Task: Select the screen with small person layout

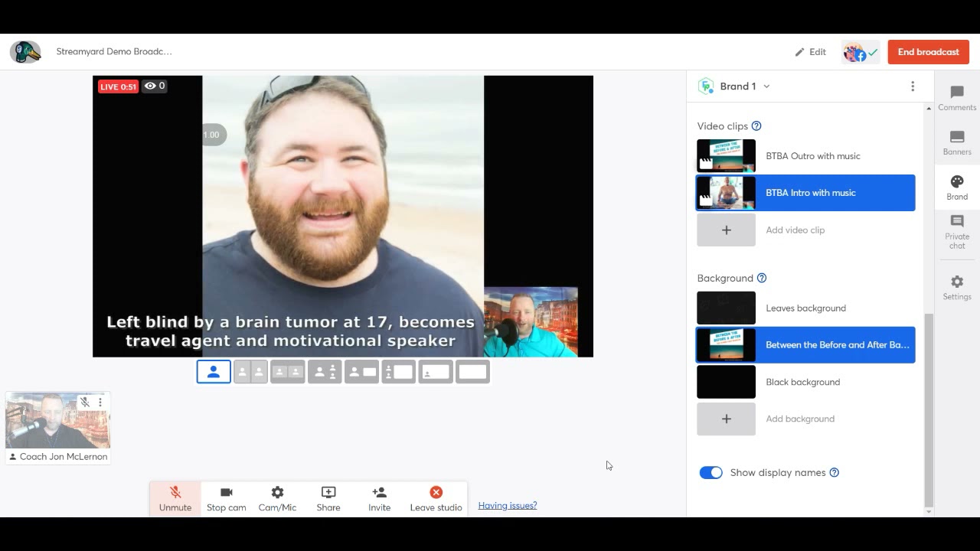Action: coord(436,372)
